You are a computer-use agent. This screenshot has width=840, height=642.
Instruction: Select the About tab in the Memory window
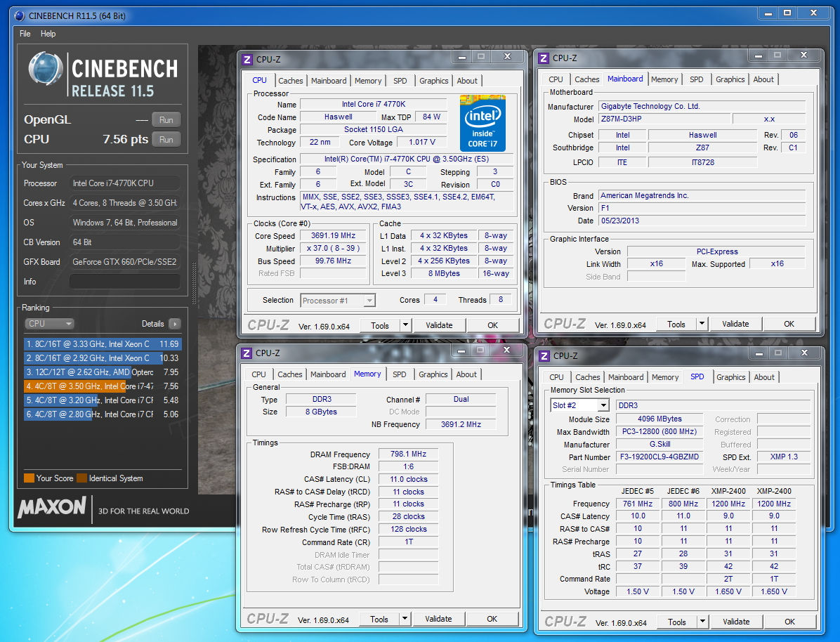[x=466, y=374]
